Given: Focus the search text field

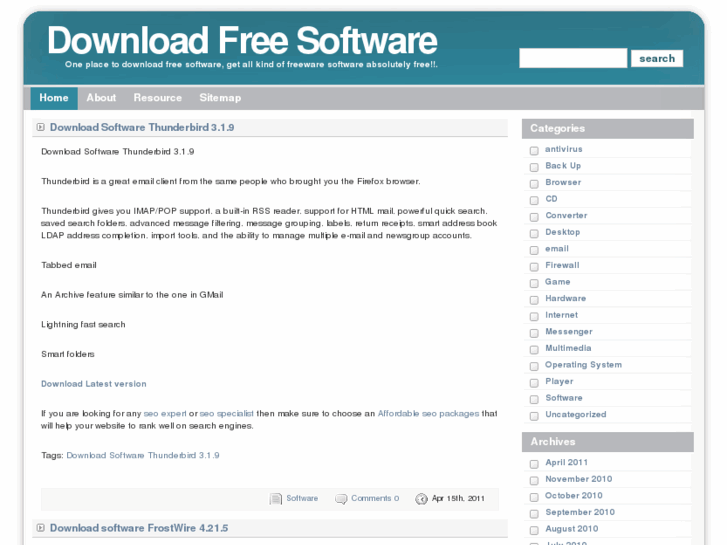Looking at the screenshot, I should point(573,58).
